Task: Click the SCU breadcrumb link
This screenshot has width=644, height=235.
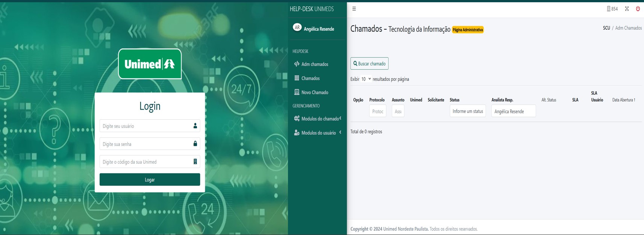Action: [606, 28]
